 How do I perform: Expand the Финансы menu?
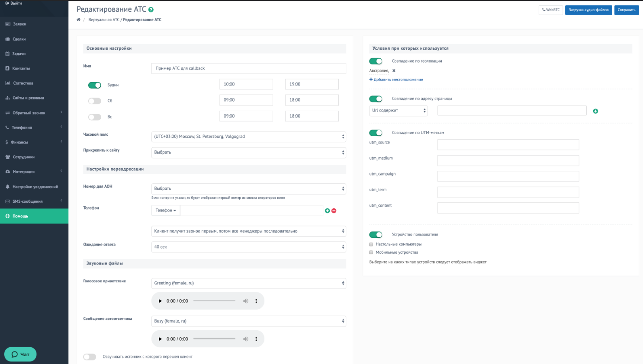pos(34,142)
